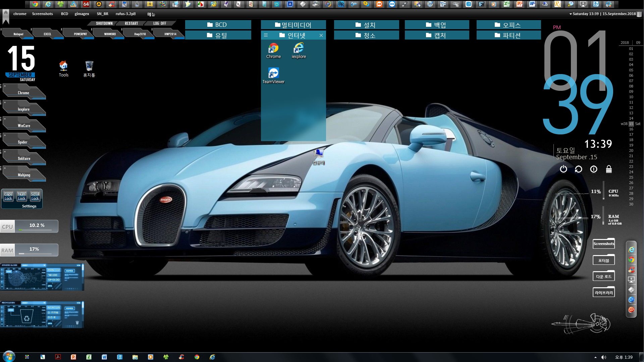Image resolution: width=644 pixels, height=362 pixels.
Task: Click the power icon under the clock
Action: (563, 169)
